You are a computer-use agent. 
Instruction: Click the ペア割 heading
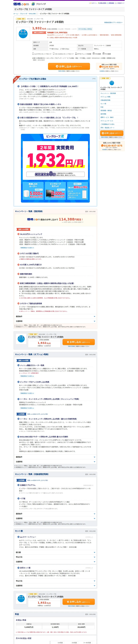click(23, 498)
